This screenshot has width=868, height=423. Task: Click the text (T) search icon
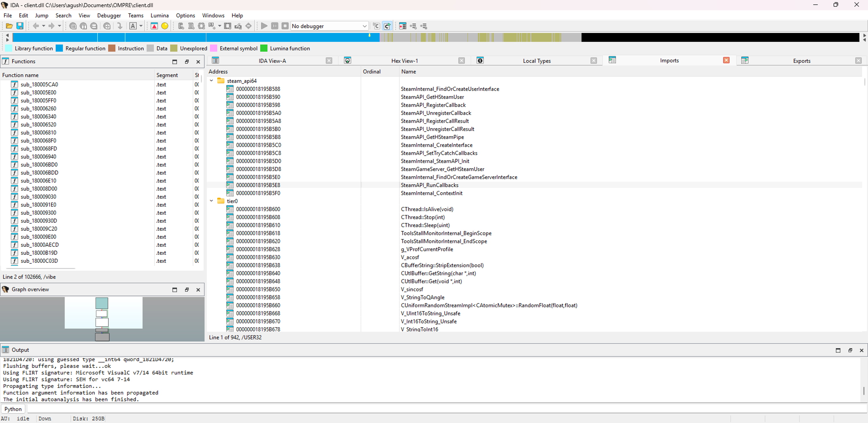[83, 26]
